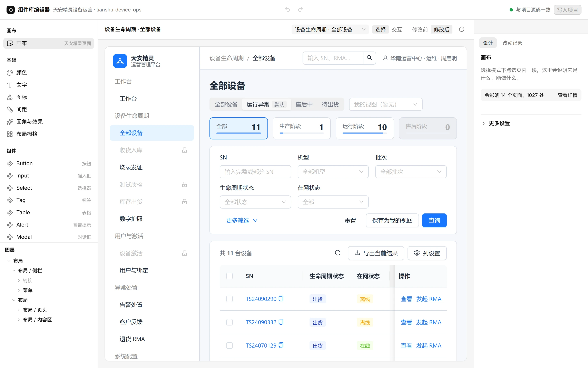Open the 全部机型 dropdown

click(333, 172)
